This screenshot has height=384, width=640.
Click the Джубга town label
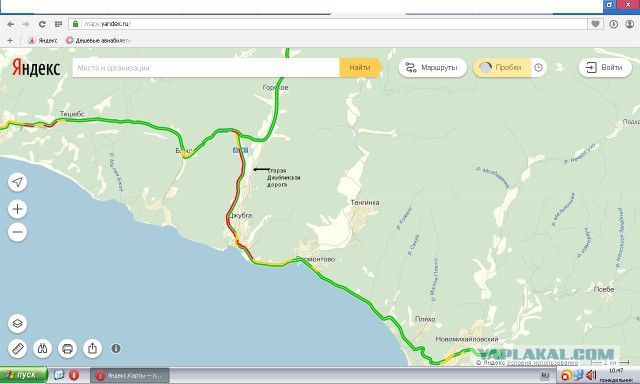[x=240, y=215]
